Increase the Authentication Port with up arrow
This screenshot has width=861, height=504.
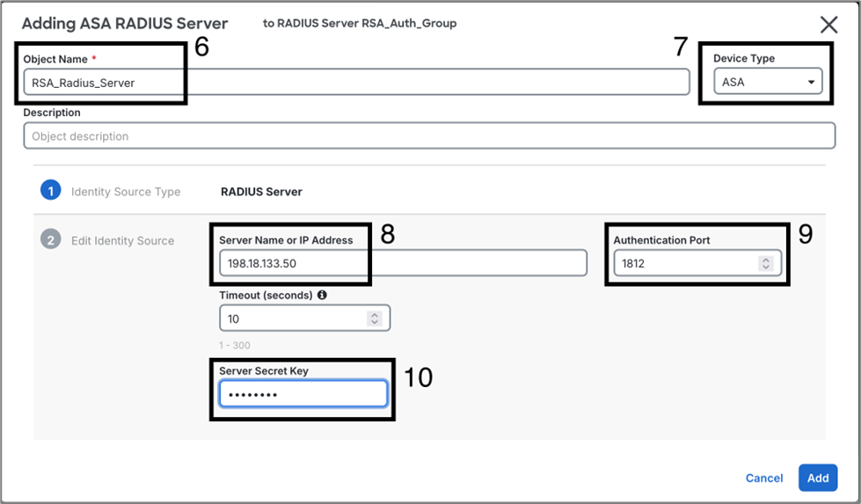tap(766, 259)
